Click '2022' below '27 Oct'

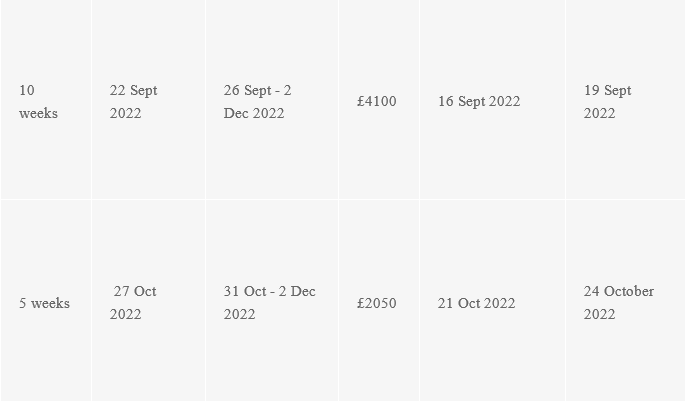pos(125,314)
